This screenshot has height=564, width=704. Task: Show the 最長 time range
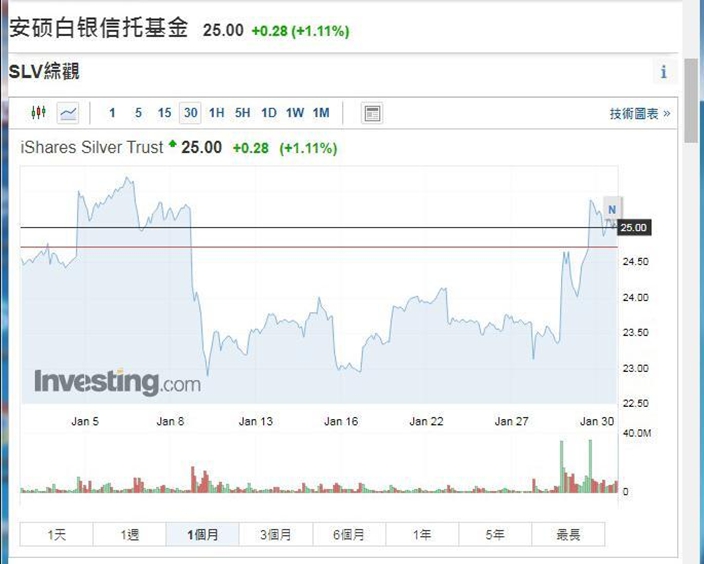tap(568, 534)
